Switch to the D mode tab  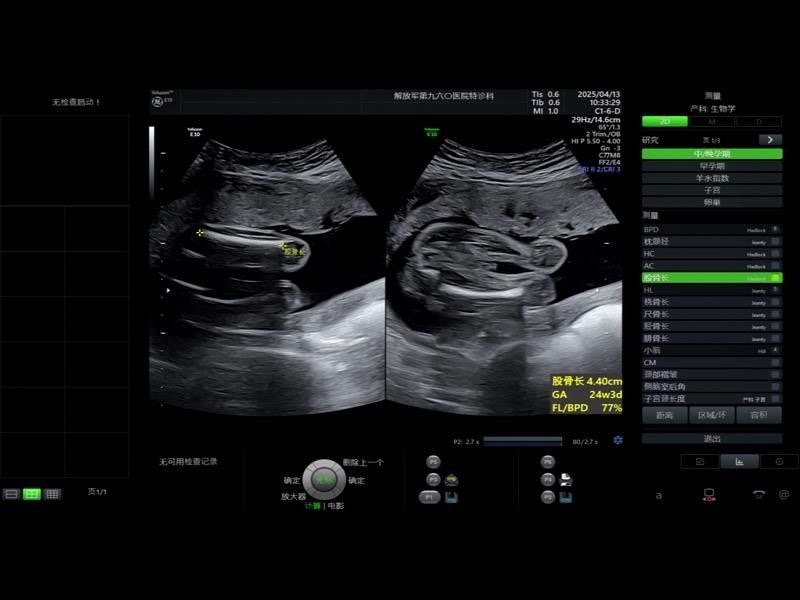pos(759,121)
